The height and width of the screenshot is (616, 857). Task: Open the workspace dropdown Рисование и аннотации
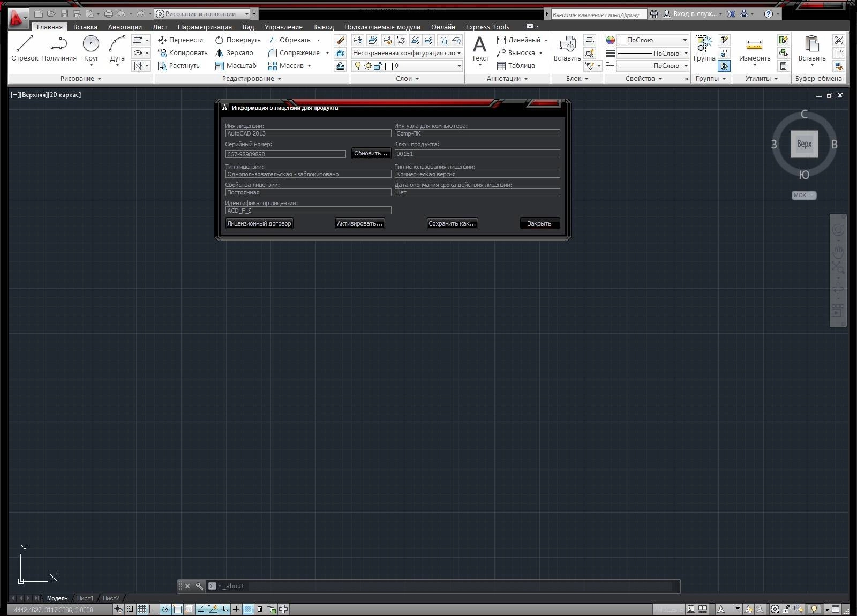tap(202, 14)
